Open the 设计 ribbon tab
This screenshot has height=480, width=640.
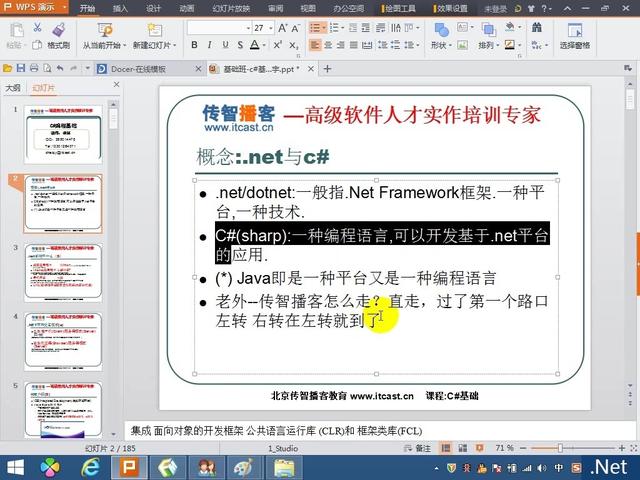(x=153, y=8)
